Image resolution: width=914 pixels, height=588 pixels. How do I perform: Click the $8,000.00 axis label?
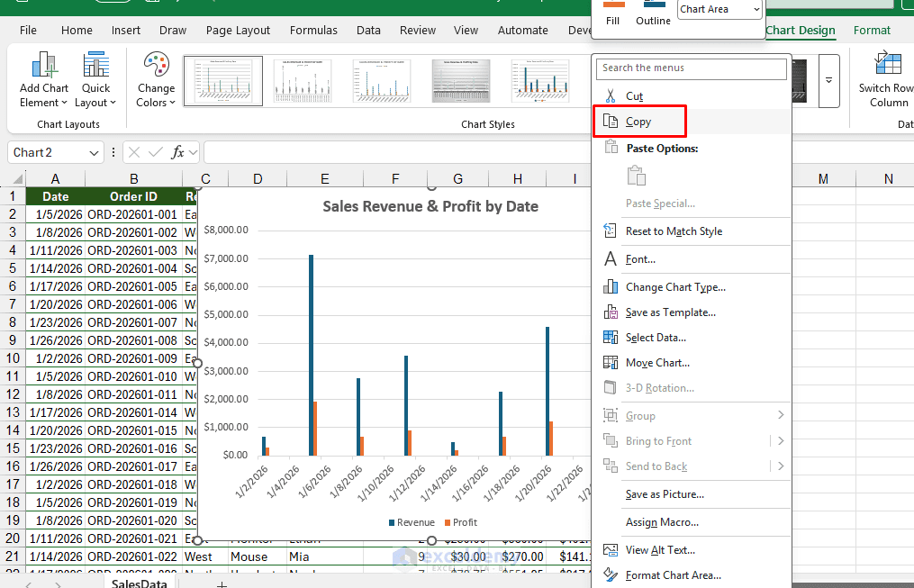(x=226, y=231)
